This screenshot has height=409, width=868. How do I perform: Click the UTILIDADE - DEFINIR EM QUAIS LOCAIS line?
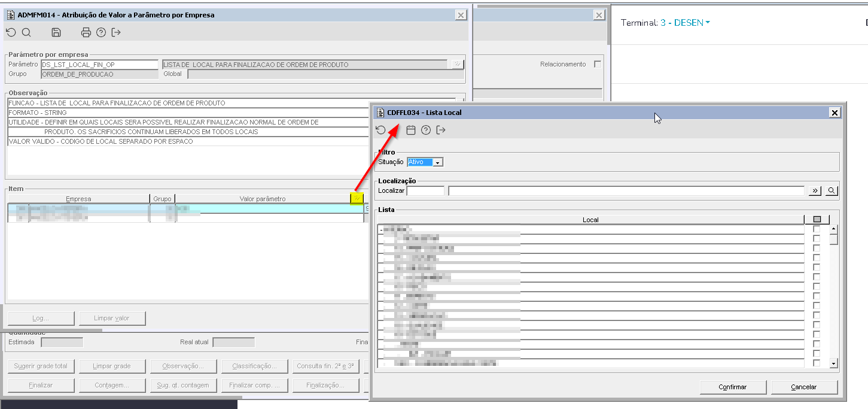click(x=188, y=122)
